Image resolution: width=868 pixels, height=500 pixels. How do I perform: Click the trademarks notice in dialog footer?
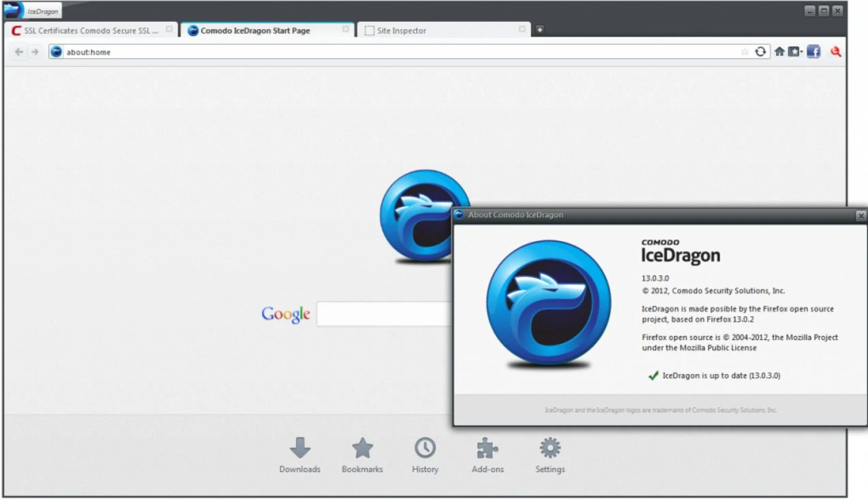660,410
